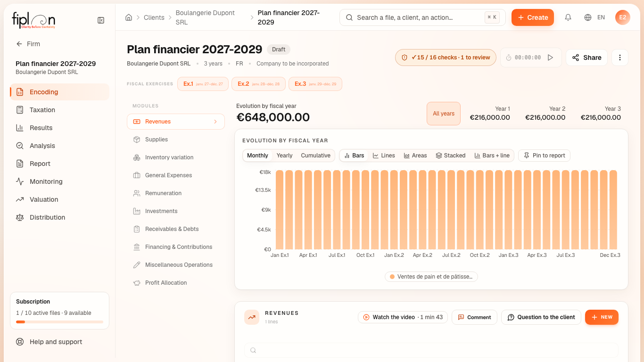Open the E2 user avatar
This screenshot has height=362, width=644.
tap(623, 17)
